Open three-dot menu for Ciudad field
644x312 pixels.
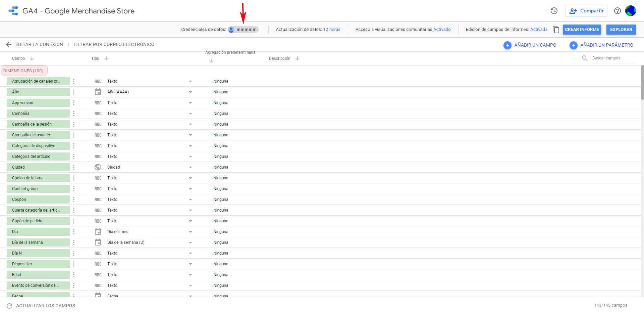[x=74, y=167]
